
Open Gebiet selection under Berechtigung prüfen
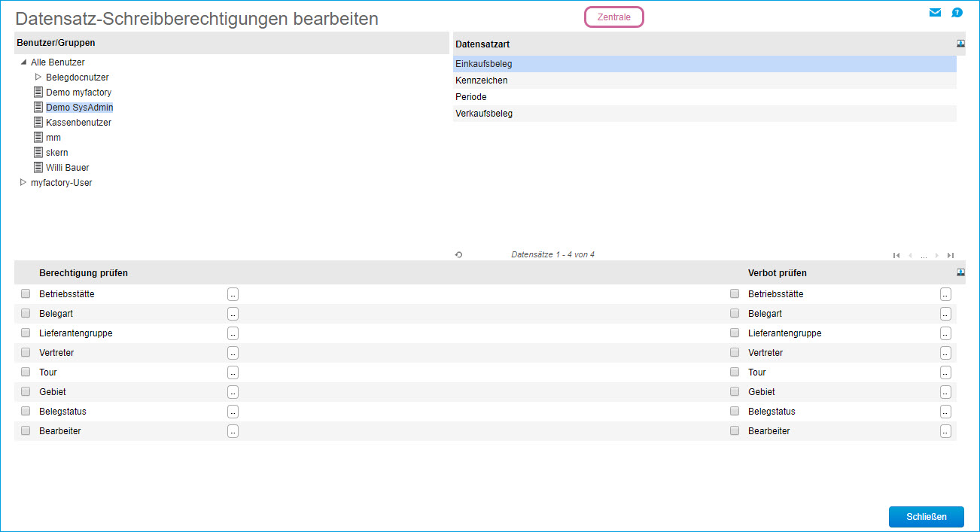[x=233, y=392]
